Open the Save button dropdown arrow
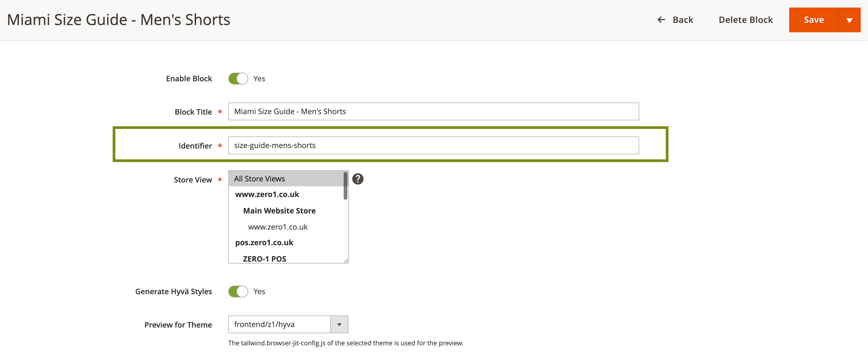 pos(849,20)
